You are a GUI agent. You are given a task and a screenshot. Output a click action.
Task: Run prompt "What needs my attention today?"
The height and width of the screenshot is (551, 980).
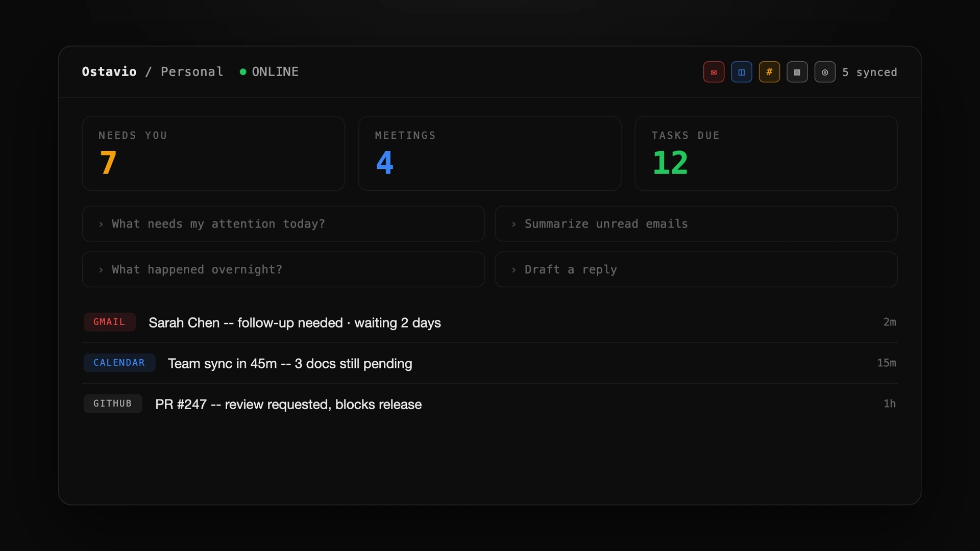pyautogui.click(x=283, y=223)
